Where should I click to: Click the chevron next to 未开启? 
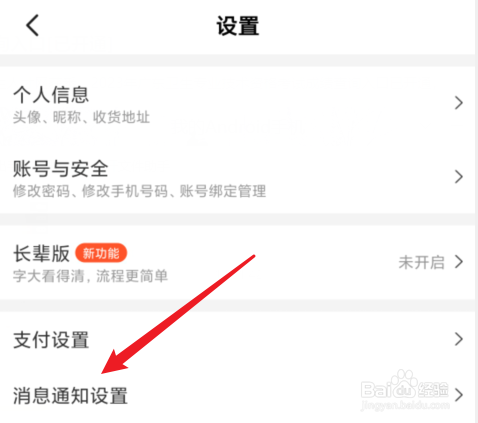pos(459,262)
